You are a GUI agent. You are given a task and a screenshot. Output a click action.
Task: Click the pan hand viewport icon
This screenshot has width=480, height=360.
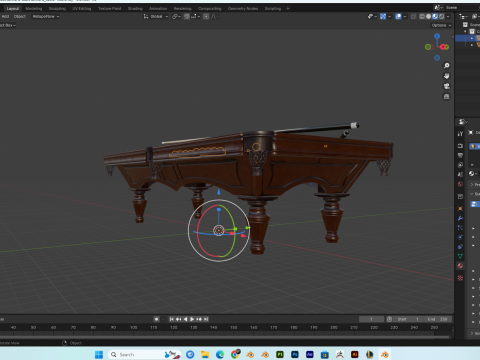click(x=447, y=76)
